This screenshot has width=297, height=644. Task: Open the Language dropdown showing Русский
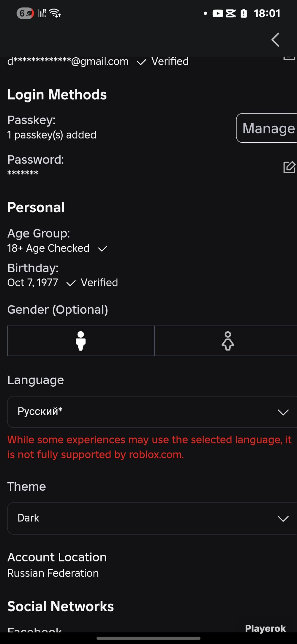(x=152, y=412)
